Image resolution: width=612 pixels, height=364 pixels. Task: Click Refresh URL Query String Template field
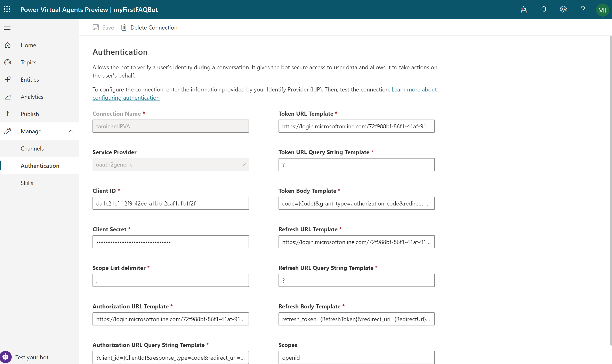356,280
